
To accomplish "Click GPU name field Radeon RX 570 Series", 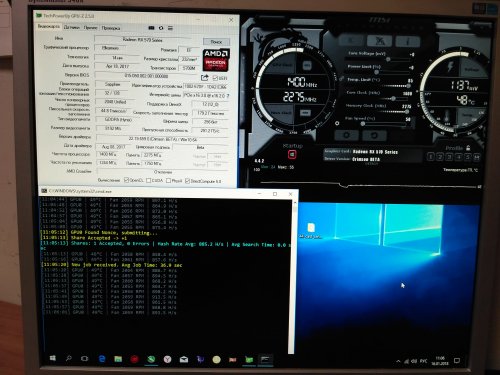I will coord(142,40).
